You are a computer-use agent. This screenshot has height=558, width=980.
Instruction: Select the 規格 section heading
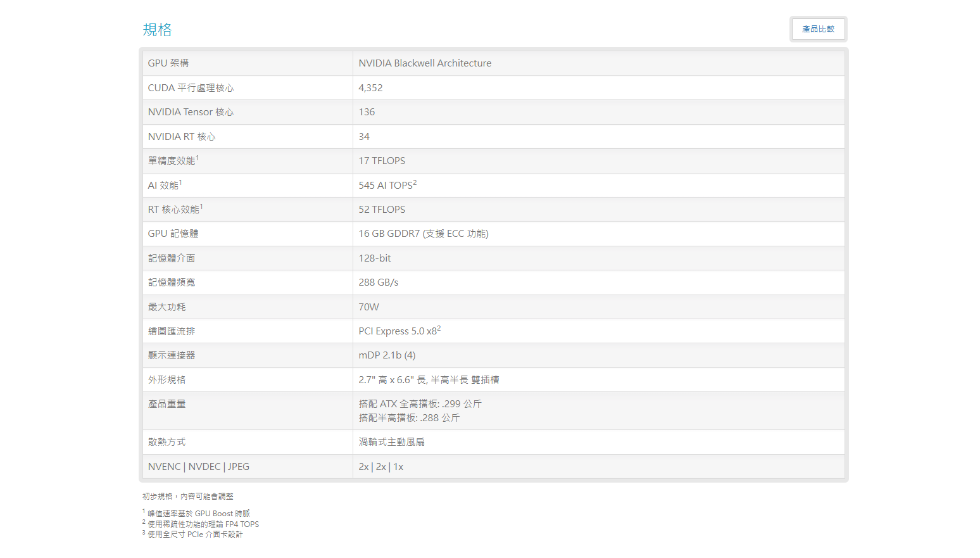point(158,30)
